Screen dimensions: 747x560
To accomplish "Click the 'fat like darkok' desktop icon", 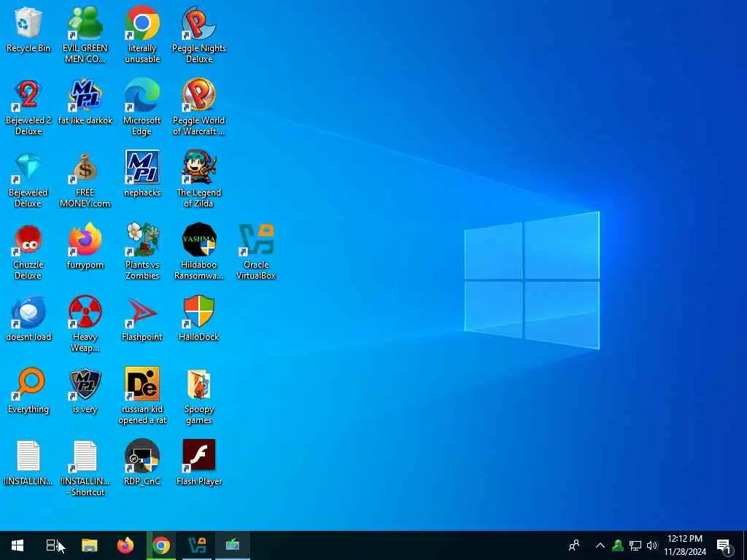I will coord(85,102).
